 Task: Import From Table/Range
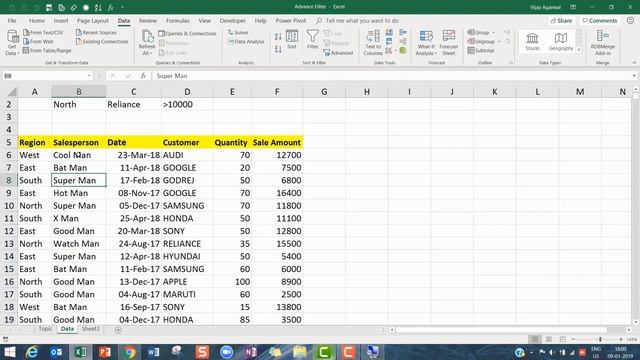pos(47,50)
